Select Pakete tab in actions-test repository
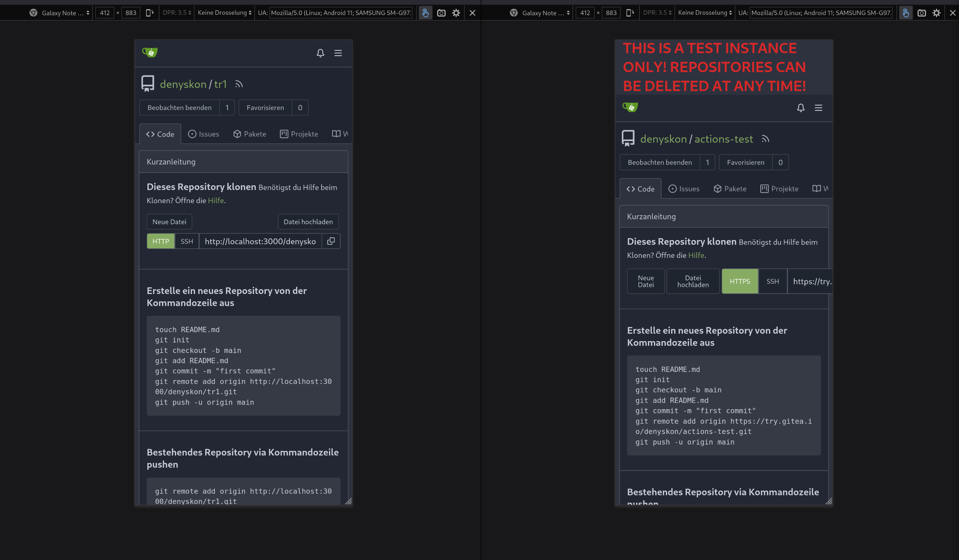 tap(730, 188)
